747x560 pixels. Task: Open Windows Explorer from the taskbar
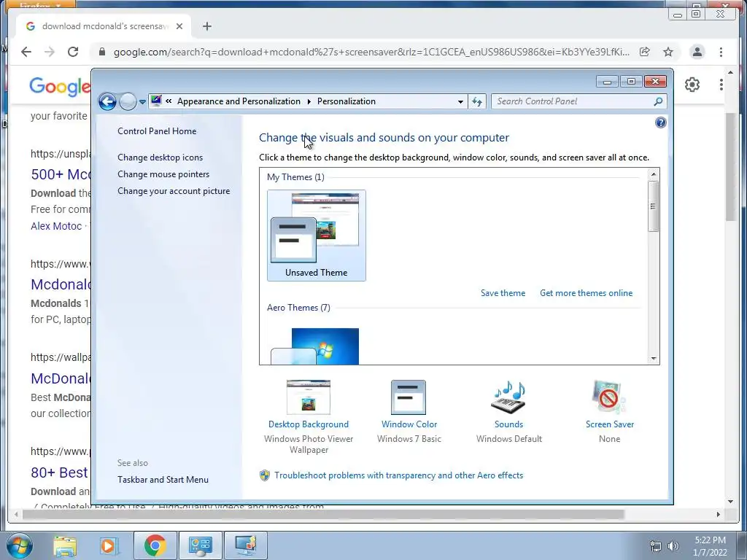point(65,545)
